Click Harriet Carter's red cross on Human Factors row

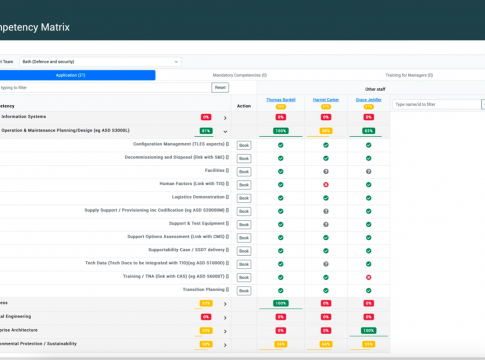326,185
